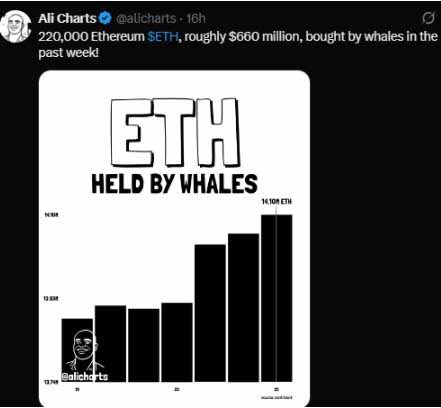The height and width of the screenshot is (408, 441).
Task: Click the tweet text about whales
Action: point(238,44)
